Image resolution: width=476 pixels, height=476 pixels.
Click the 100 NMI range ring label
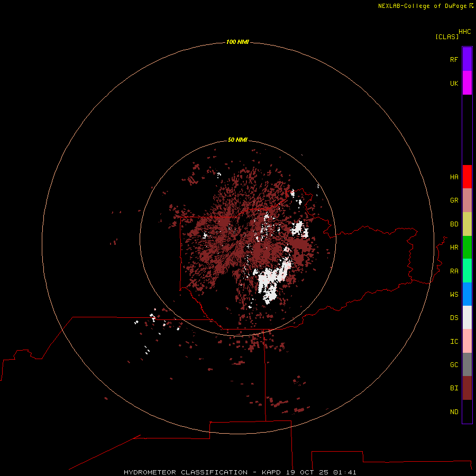tap(237, 42)
